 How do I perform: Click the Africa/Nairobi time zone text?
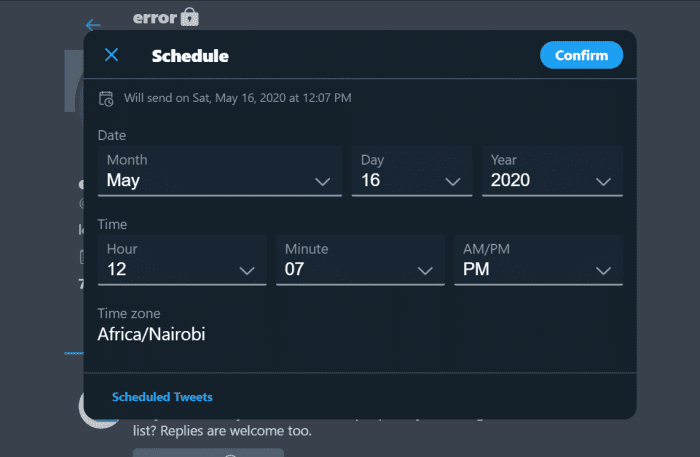click(x=151, y=334)
